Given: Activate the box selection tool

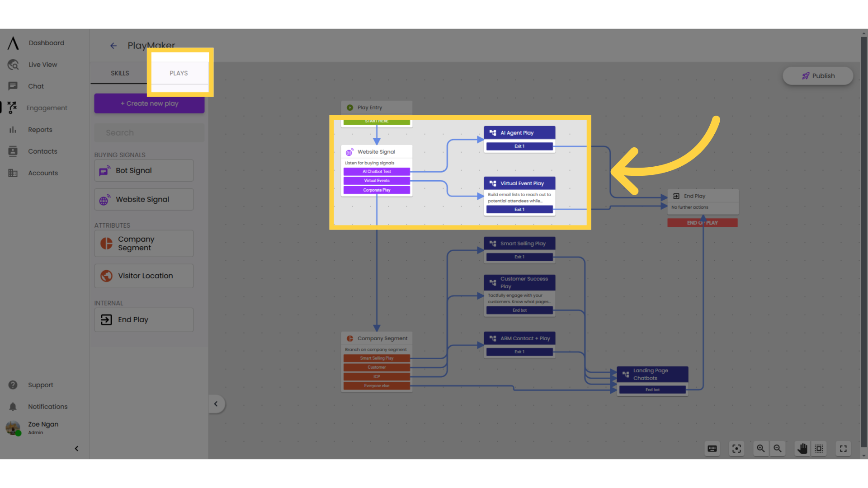Looking at the screenshot, I should [x=819, y=449].
